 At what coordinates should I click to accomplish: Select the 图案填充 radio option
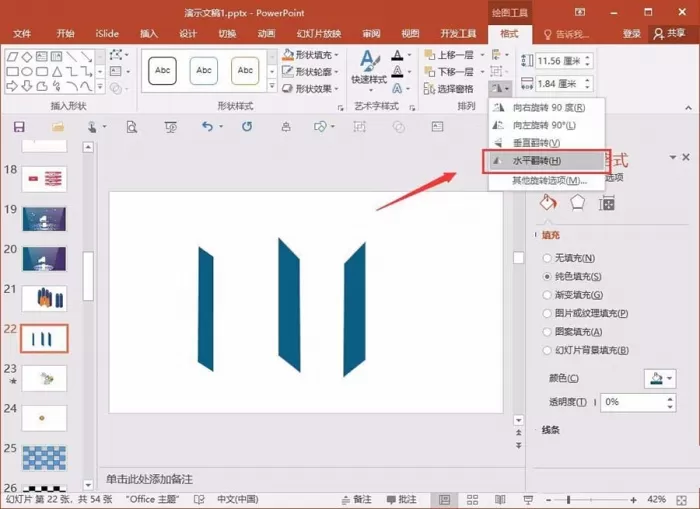pyautogui.click(x=547, y=332)
